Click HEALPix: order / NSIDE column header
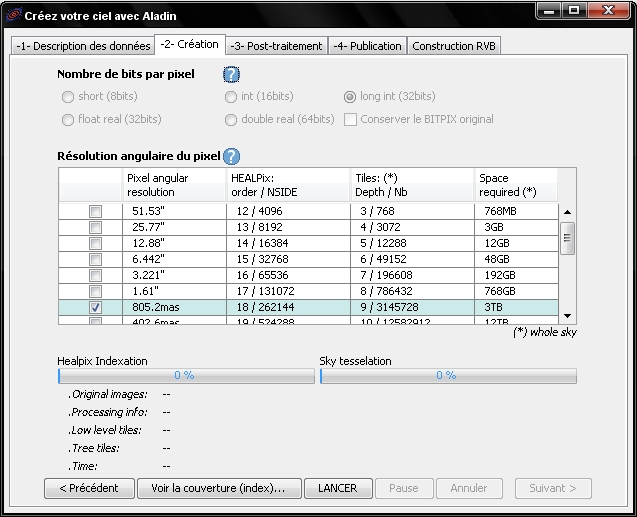 tap(288, 185)
